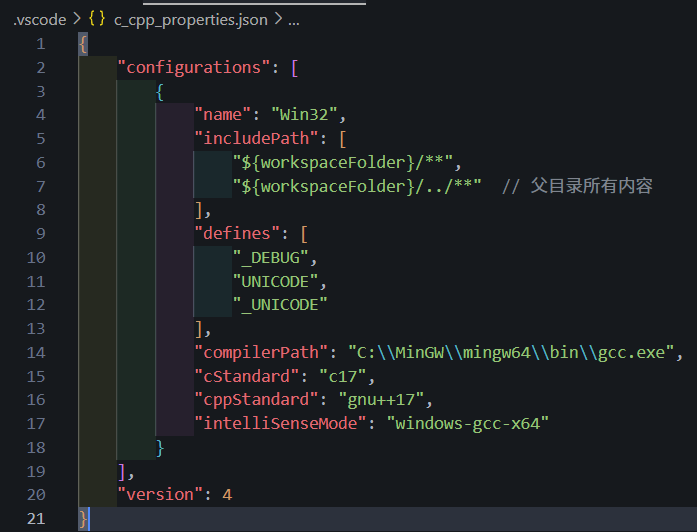Click the "name" key on line 4

[x=223, y=115]
